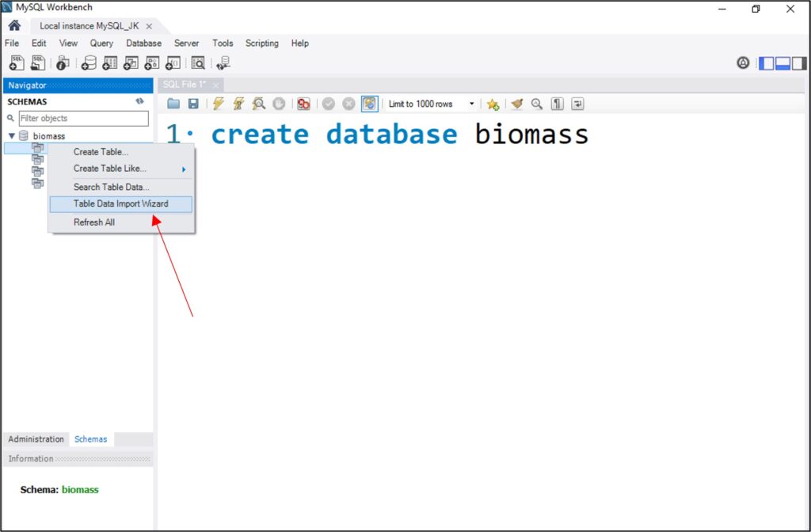
Task: Toggle invisible characters display (pilcrow icon)
Action: (558, 104)
